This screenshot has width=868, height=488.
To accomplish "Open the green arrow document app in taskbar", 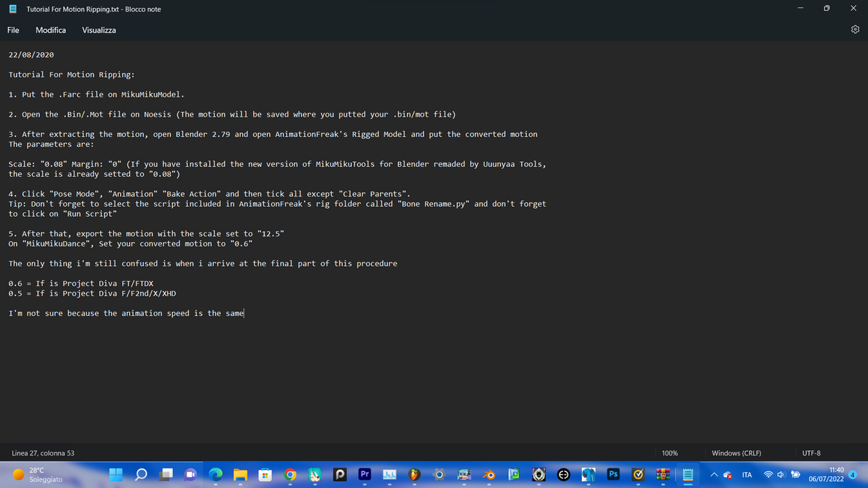I will (x=513, y=474).
